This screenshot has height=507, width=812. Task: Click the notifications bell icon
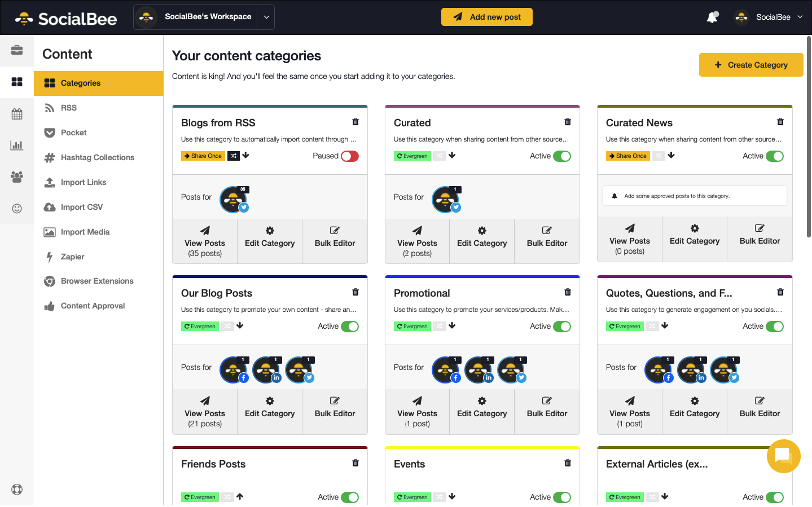[712, 17]
